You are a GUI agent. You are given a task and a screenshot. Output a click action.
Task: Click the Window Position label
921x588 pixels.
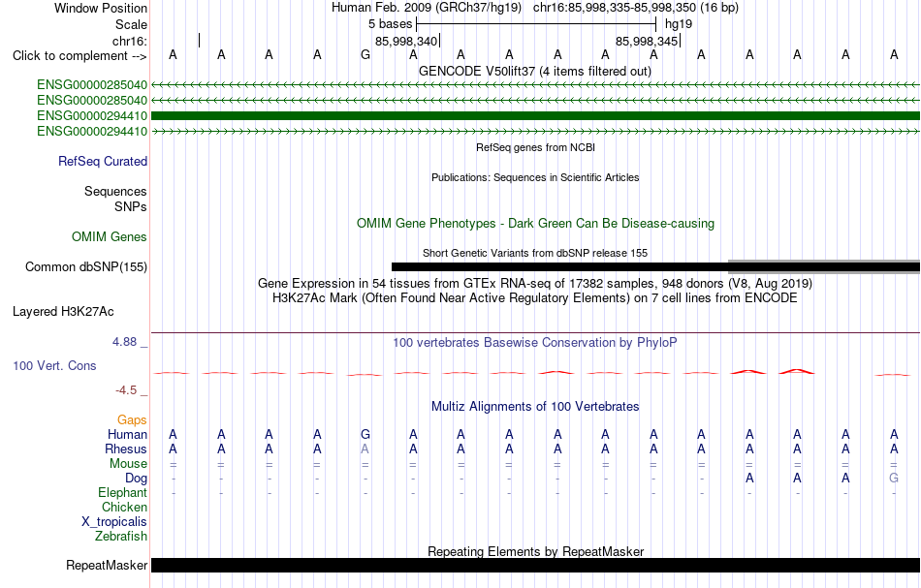point(101,8)
